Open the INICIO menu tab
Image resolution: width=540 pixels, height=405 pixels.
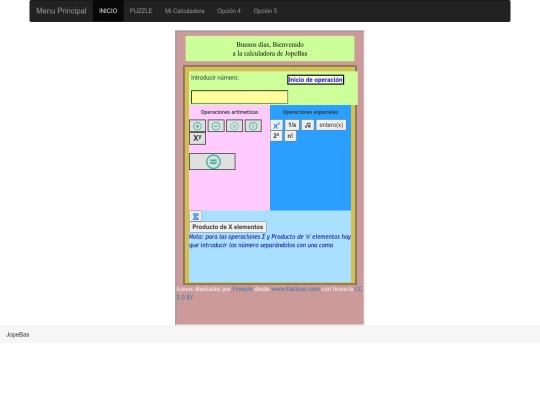click(x=108, y=11)
